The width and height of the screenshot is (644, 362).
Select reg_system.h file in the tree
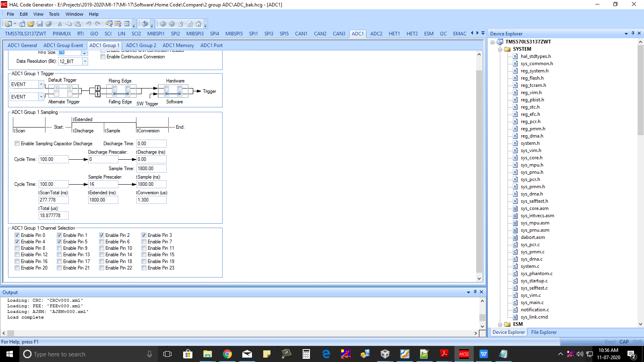click(535, 71)
